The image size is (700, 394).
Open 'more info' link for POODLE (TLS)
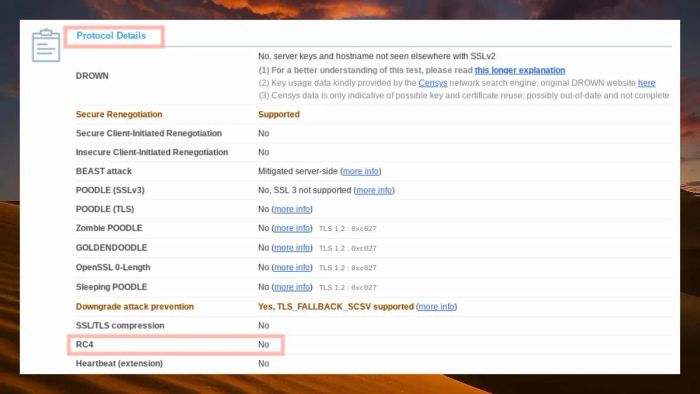(x=292, y=209)
